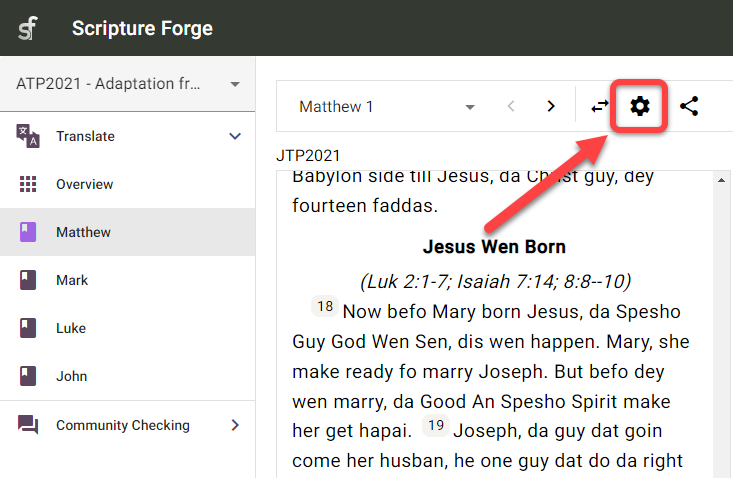
Task: Open the translation settings gear icon
Action: (x=640, y=106)
